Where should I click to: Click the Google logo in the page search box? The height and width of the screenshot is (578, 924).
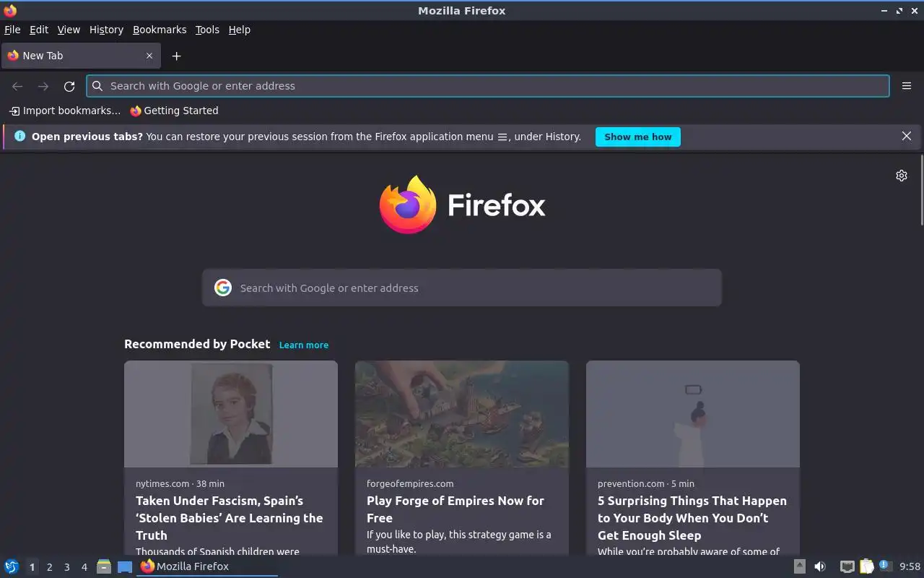point(223,288)
